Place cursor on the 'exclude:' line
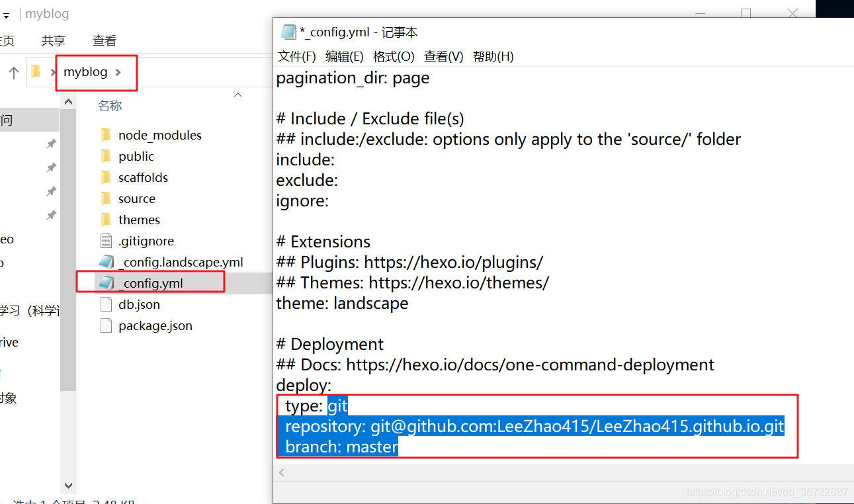Screen dimensions: 854x504 pyautogui.click(x=307, y=180)
